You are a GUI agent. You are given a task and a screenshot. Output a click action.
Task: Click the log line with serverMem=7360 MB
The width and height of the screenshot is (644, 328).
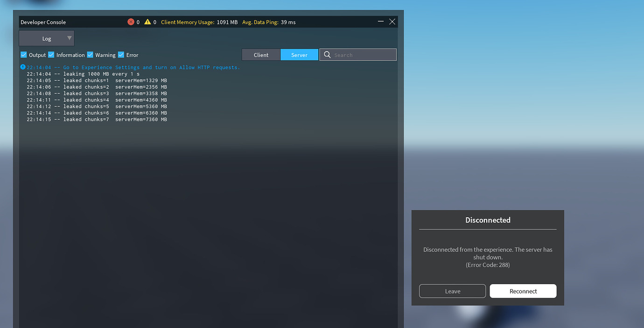coord(97,120)
